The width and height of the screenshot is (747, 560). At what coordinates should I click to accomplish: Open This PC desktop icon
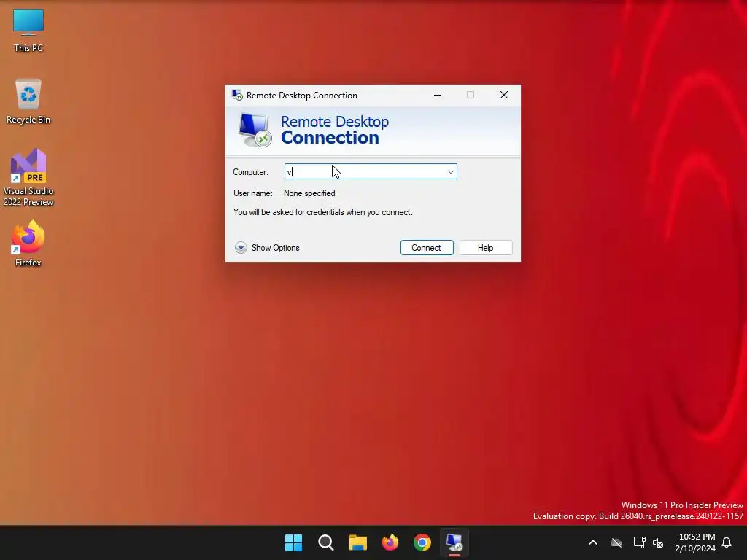click(28, 31)
